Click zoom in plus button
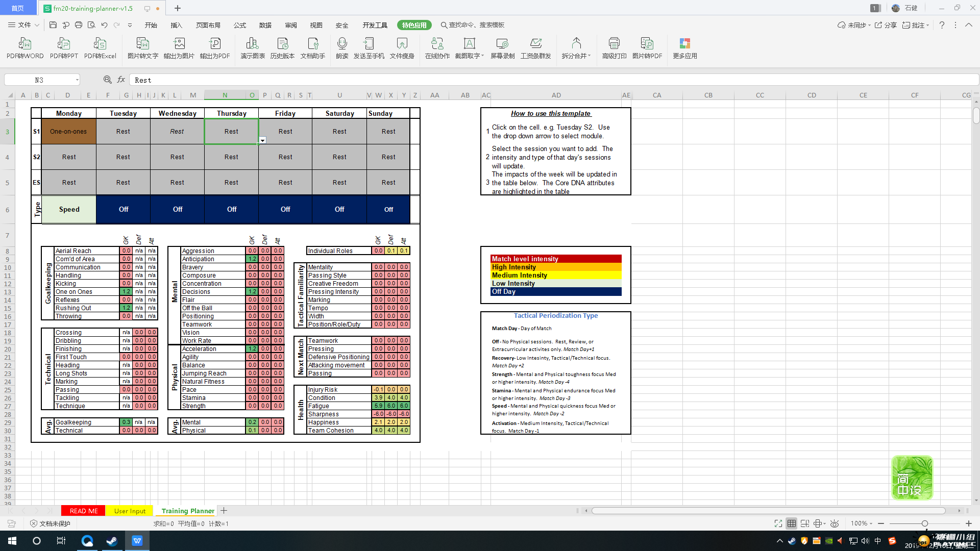980x551 pixels. pos(969,523)
